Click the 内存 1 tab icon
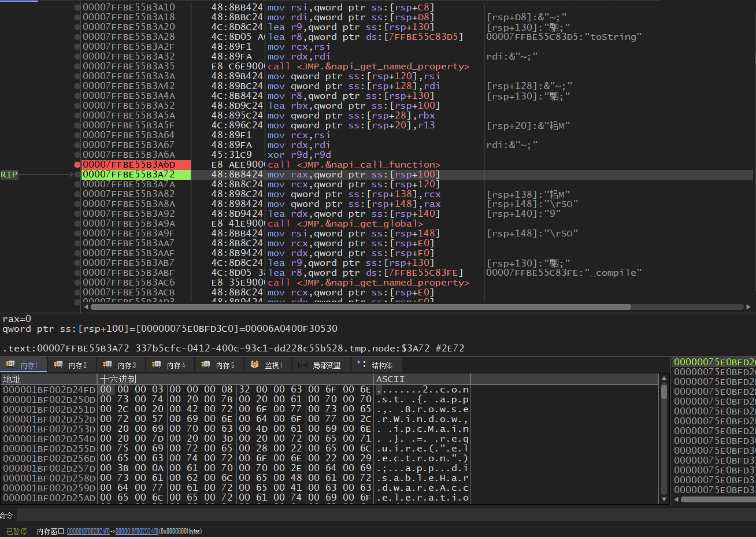The image size is (756, 537). point(10,365)
